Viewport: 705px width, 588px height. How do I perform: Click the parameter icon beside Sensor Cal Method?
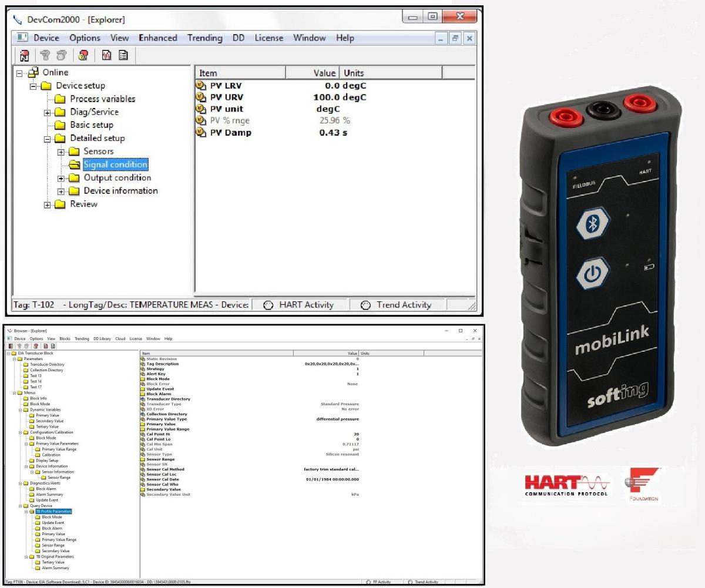click(x=143, y=469)
